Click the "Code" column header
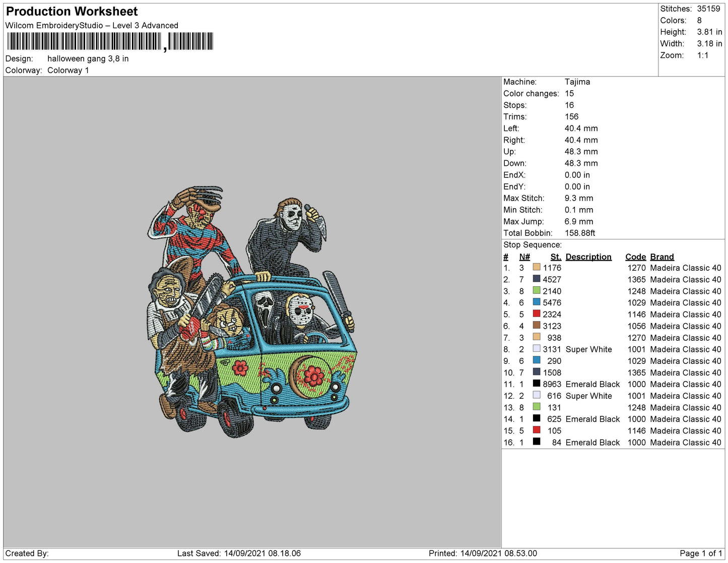 pyautogui.click(x=635, y=257)
